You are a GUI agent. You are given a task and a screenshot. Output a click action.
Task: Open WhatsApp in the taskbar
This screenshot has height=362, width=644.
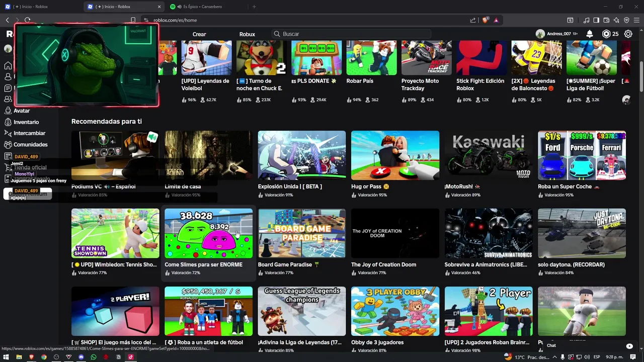pos(94,357)
